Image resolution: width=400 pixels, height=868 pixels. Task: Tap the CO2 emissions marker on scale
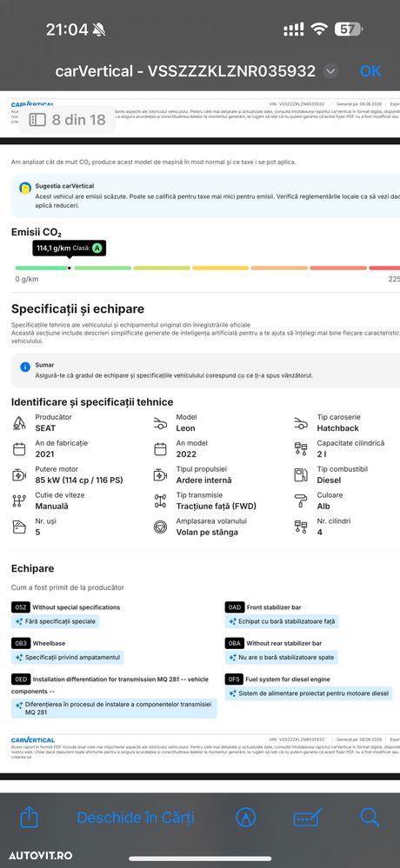click(70, 268)
